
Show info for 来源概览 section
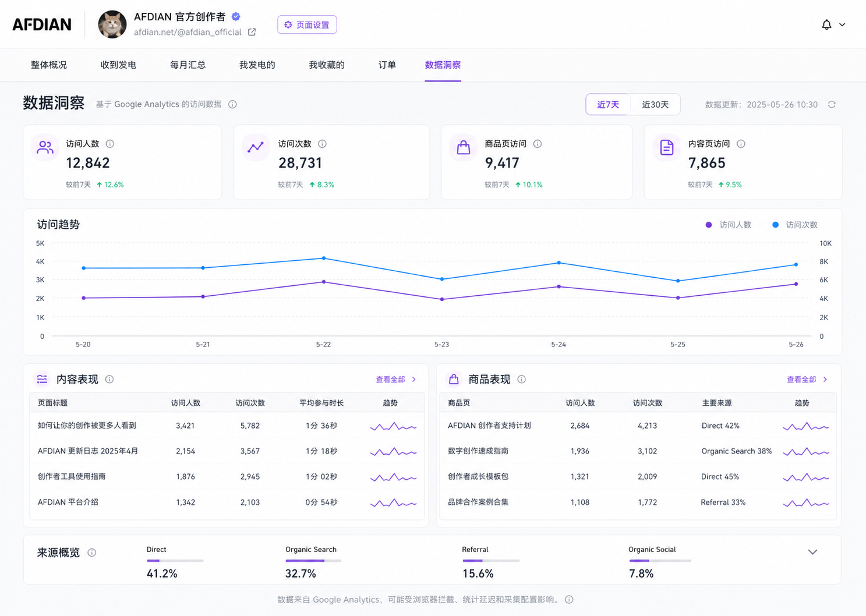pyautogui.click(x=92, y=553)
